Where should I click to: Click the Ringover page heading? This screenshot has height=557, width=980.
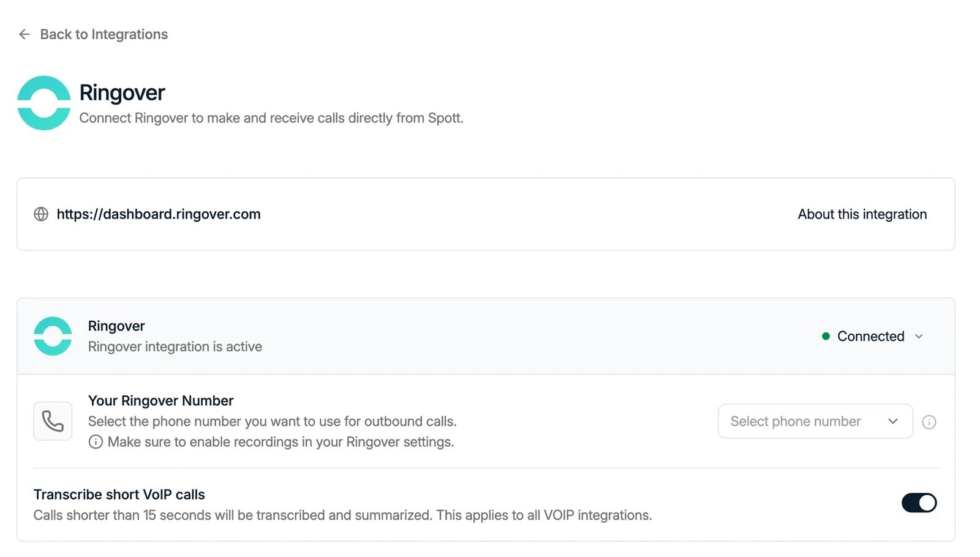point(123,92)
